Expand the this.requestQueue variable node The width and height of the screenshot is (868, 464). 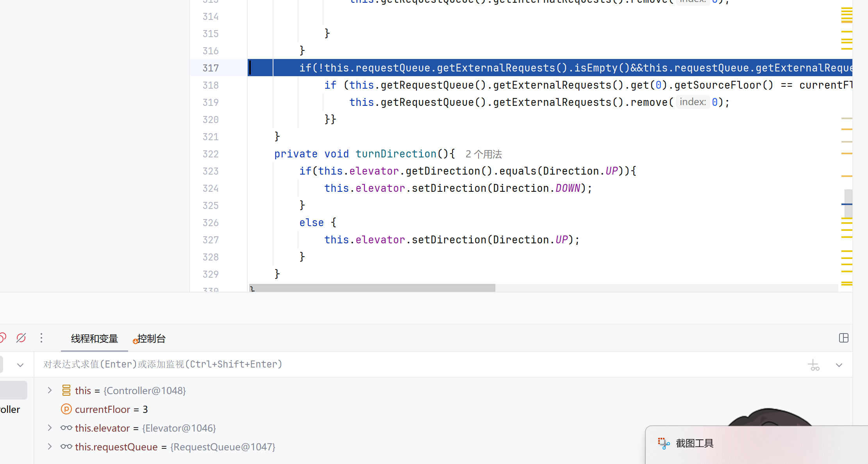coord(50,446)
